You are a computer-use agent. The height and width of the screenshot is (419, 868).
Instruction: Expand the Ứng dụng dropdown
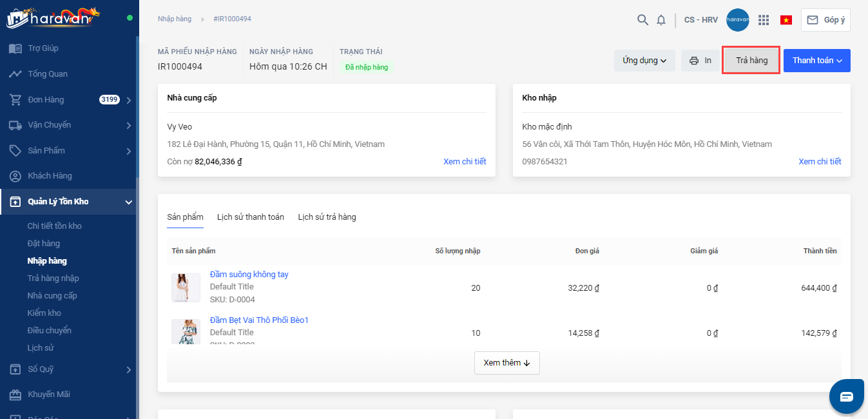[x=644, y=61]
